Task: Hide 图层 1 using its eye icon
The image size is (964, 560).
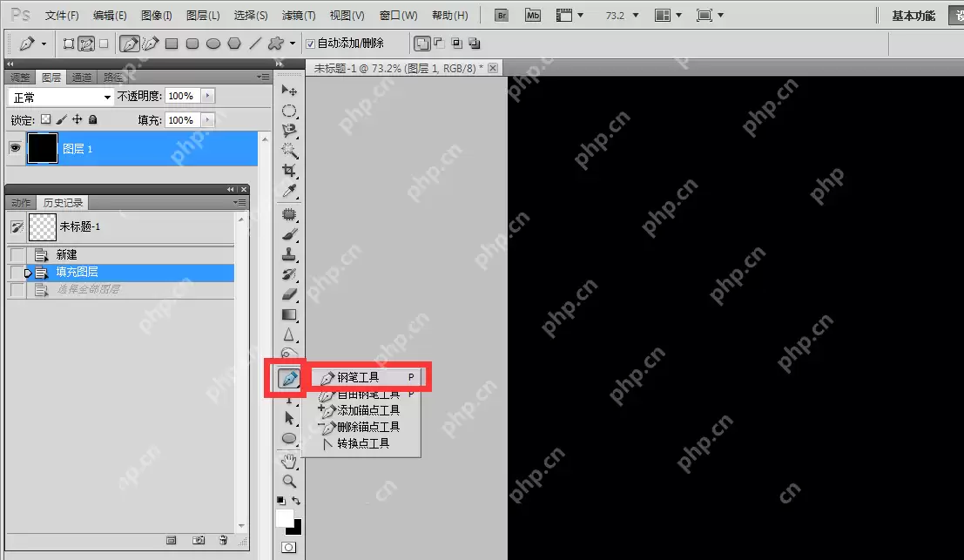Action: click(15, 148)
